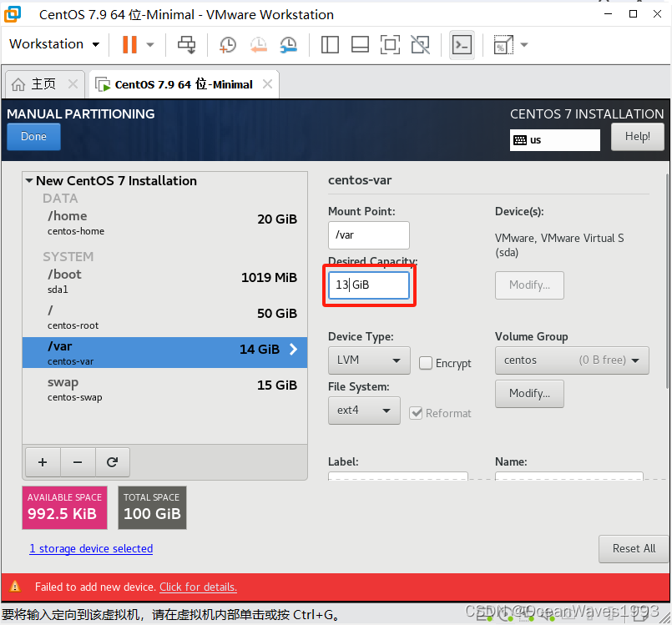Image resolution: width=672 pixels, height=625 pixels.
Task: Click the Name input field
Action: [569, 476]
